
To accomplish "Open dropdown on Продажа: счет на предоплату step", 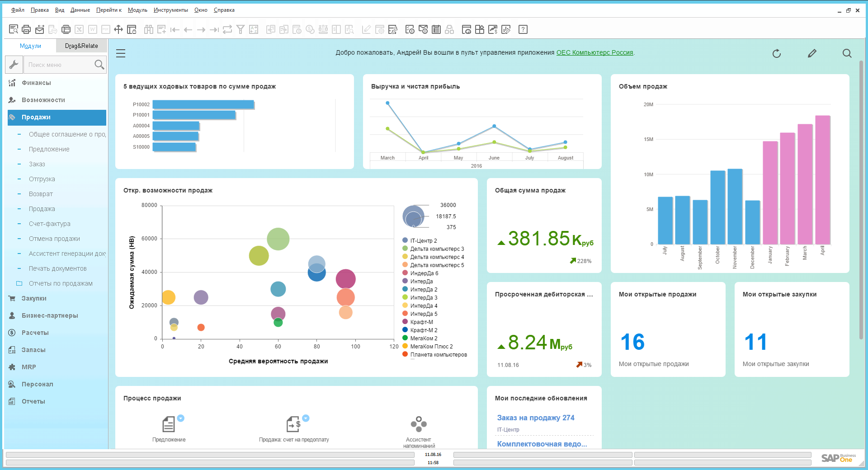I will (306, 418).
